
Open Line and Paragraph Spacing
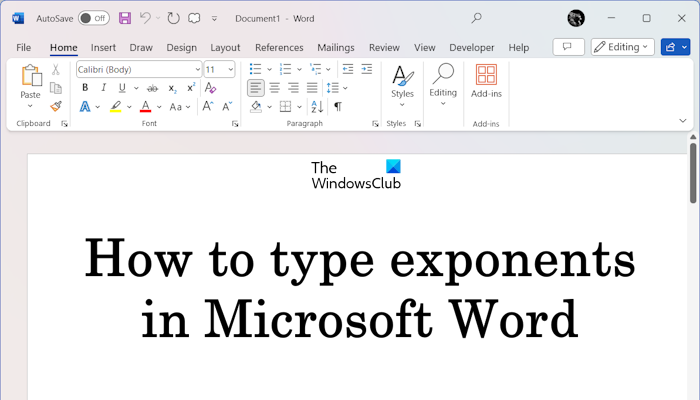[x=333, y=88]
